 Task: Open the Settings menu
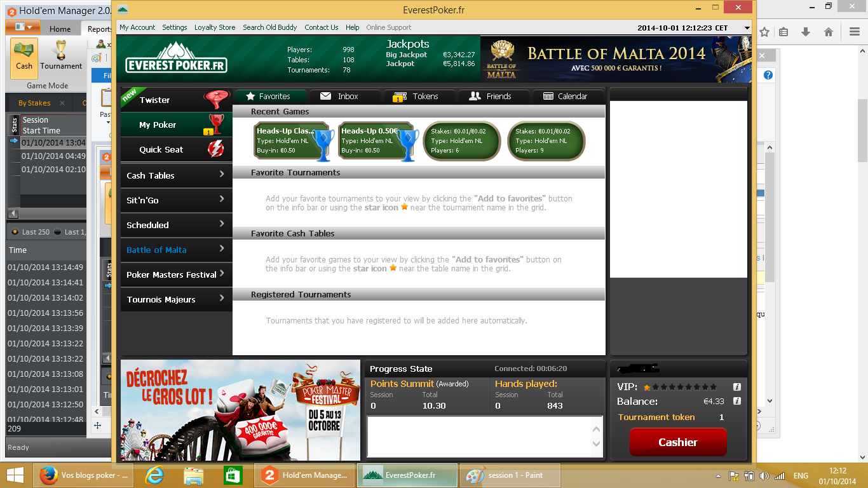tap(174, 27)
